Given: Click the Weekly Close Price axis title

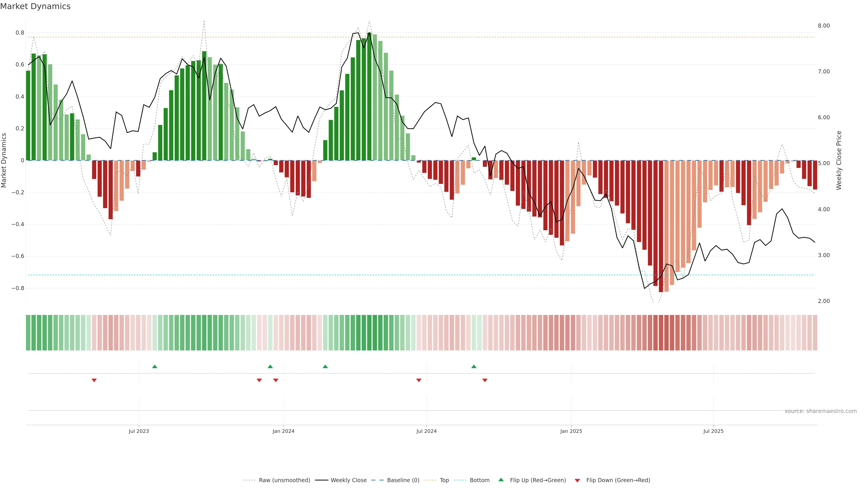Looking at the screenshot, I should click(839, 160).
